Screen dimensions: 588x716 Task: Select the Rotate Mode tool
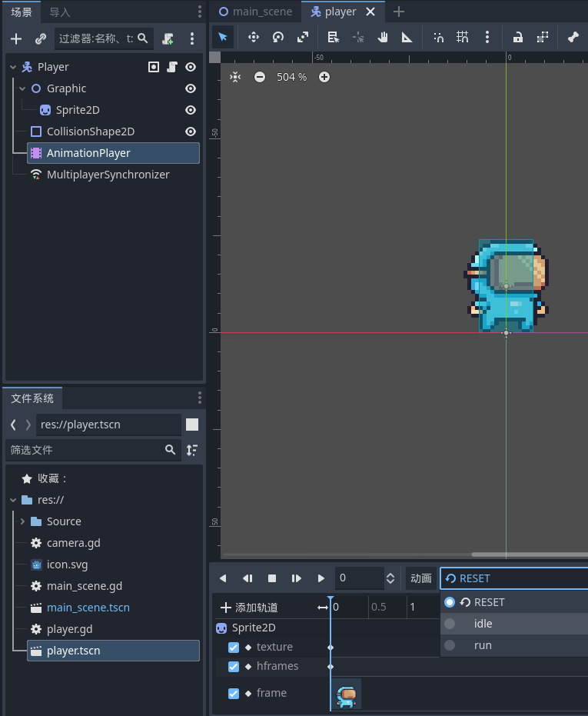(278, 37)
